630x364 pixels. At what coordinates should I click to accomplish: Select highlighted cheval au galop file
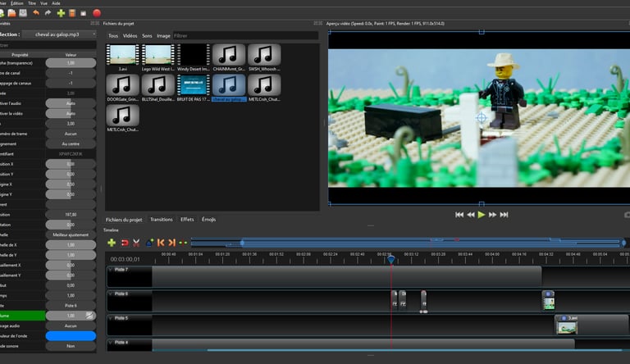229,88
